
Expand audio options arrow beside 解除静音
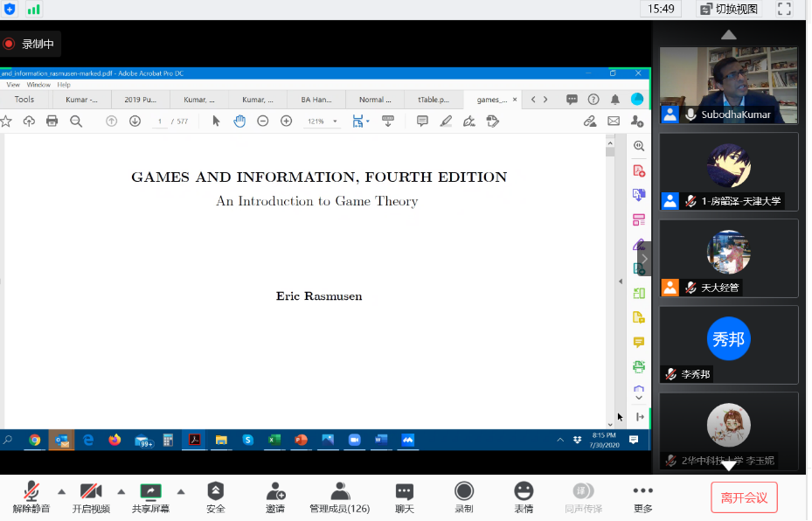pos(61,490)
